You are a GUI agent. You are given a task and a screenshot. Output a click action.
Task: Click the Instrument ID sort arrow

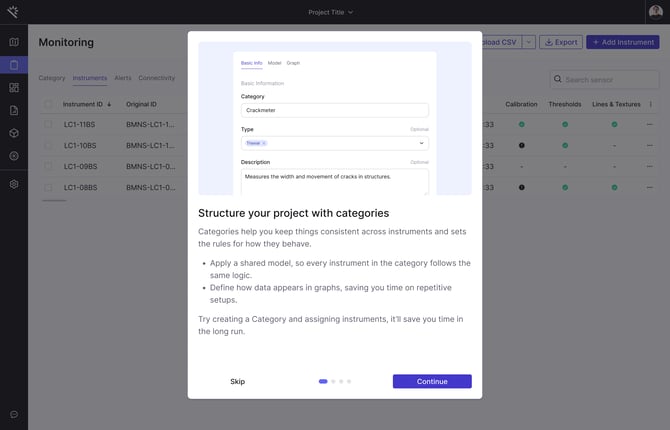(x=109, y=104)
